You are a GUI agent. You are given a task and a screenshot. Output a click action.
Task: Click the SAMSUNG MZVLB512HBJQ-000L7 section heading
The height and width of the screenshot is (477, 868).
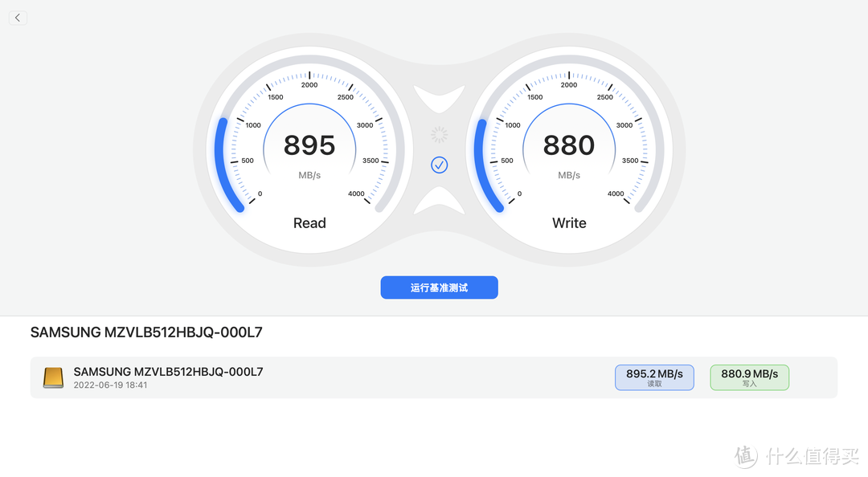pyautogui.click(x=146, y=332)
